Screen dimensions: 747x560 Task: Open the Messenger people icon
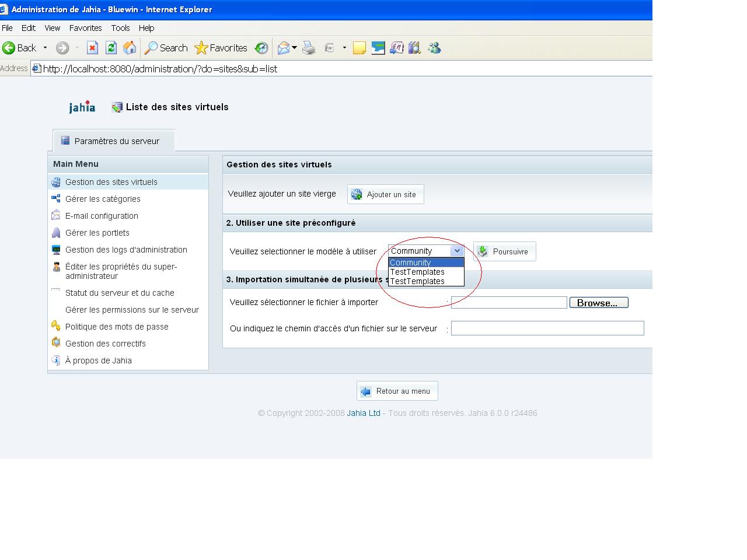(x=434, y=48)
